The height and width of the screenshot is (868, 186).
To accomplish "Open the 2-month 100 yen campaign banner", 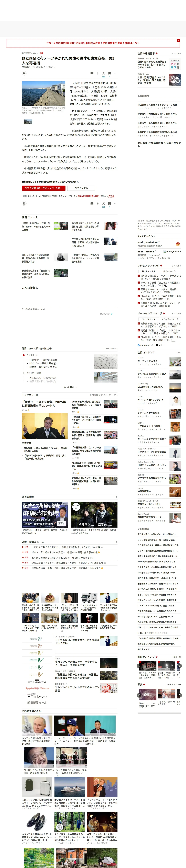I will [93, 43].
